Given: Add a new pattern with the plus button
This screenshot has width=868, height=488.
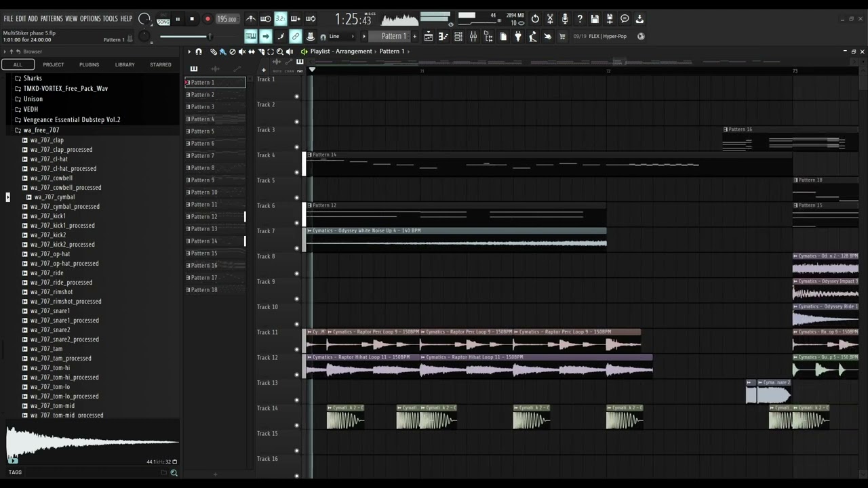Looking at the screenshot, I should (414, 36).
